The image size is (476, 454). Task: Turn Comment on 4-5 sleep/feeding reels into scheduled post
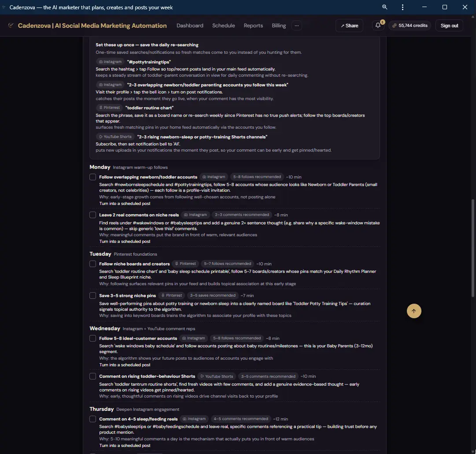click(125, 446)
